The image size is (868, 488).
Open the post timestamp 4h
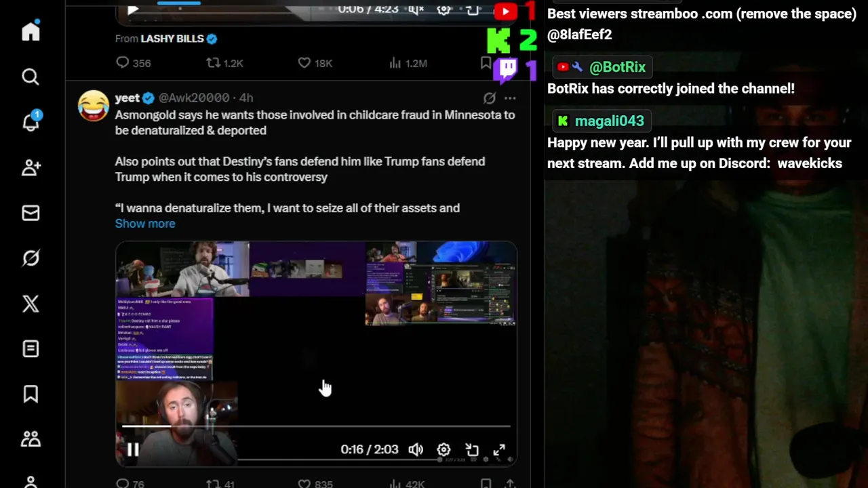click(245, 98)
